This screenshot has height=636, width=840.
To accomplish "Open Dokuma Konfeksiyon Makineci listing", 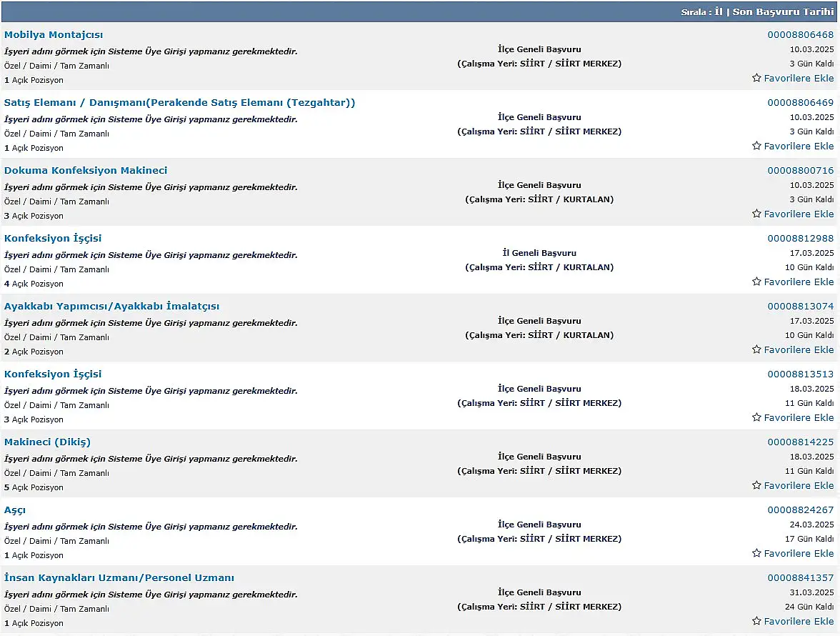I will [x=86, y=170].
